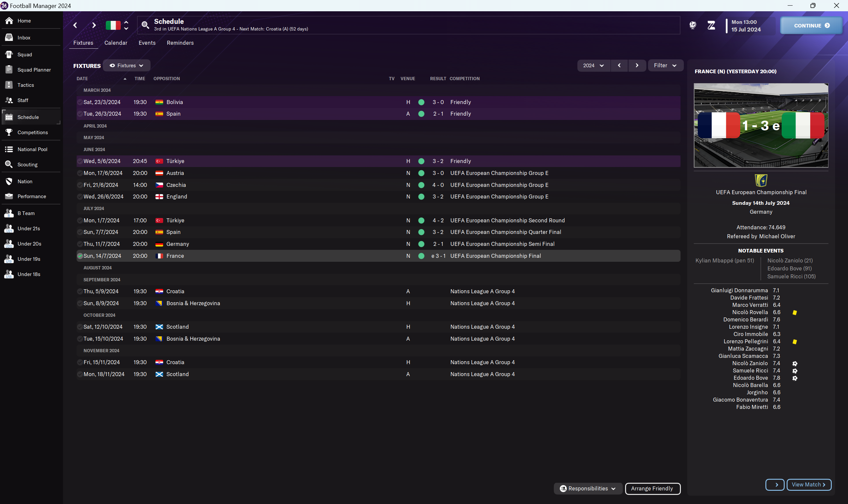Open the Türkiye second round fixture row
The height and width of the screenshot is (504, 848).
click(x=378, y=220)
